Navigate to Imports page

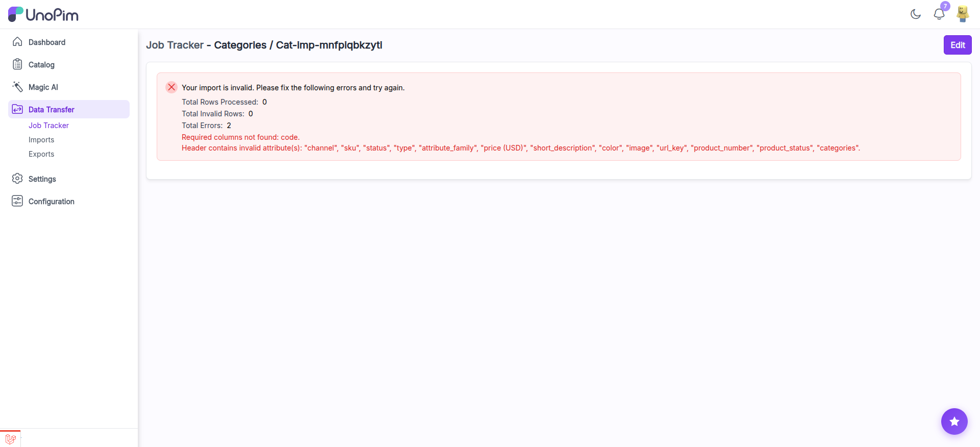click(41, 140)
